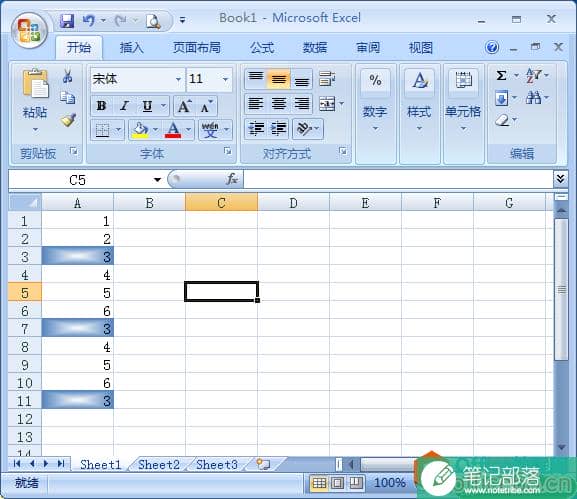Toggle Wrap Text option
Image resolution: width=577 pixels, height=499 pixels.
point(327,78)
